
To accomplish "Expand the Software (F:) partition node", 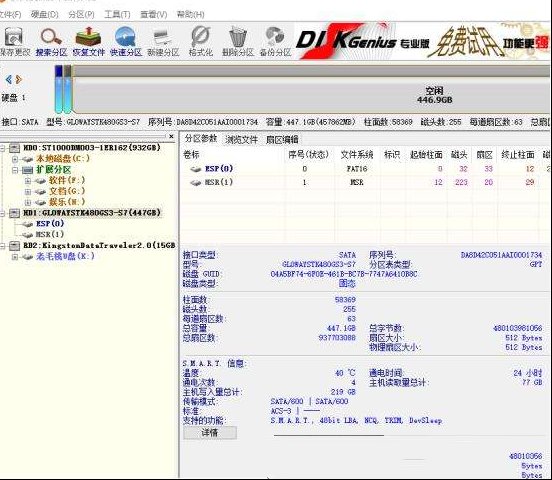I will (27, 181).
